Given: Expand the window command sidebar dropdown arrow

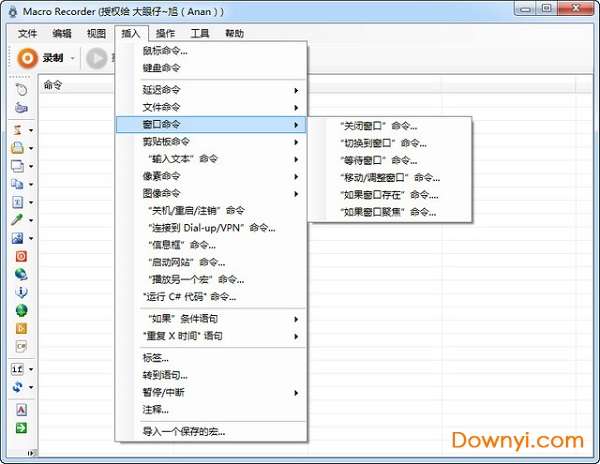Looking at the screenshot, I should click(x=31, y=166).
